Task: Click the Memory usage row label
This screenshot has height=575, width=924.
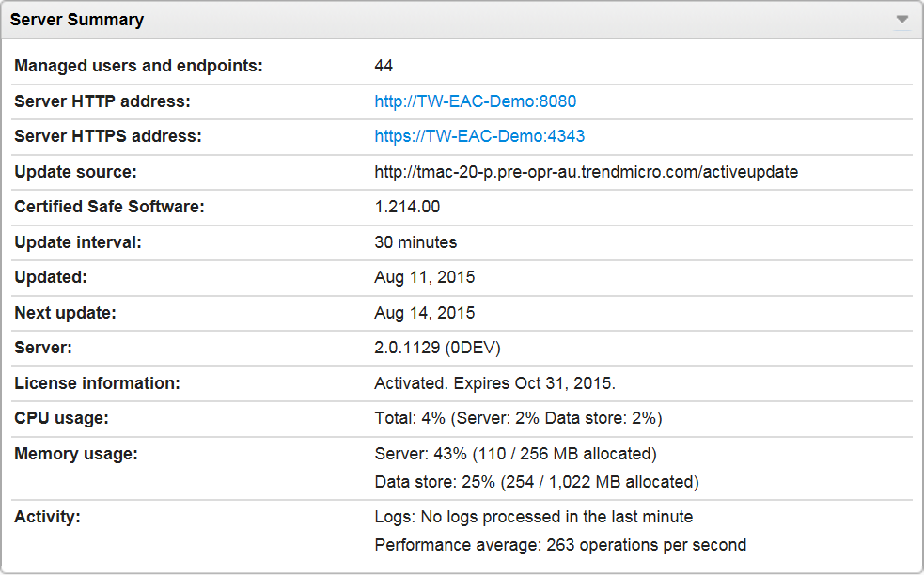Action: 76,454
